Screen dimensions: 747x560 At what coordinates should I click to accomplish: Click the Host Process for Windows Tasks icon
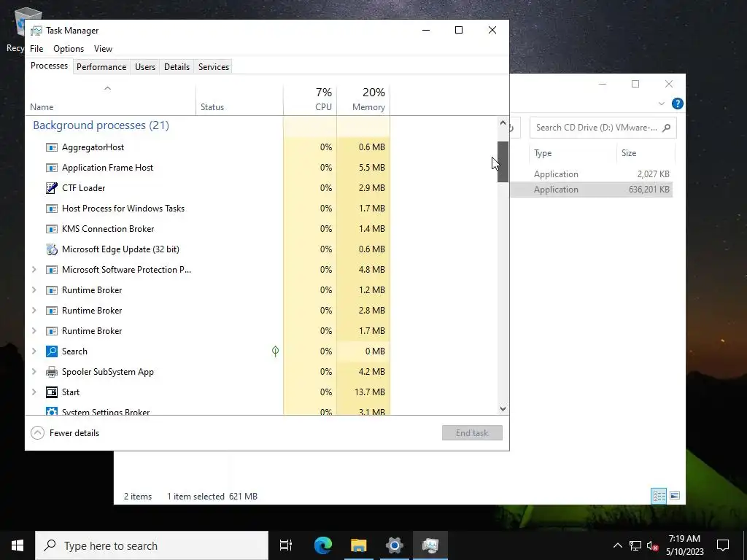[52, 209]
